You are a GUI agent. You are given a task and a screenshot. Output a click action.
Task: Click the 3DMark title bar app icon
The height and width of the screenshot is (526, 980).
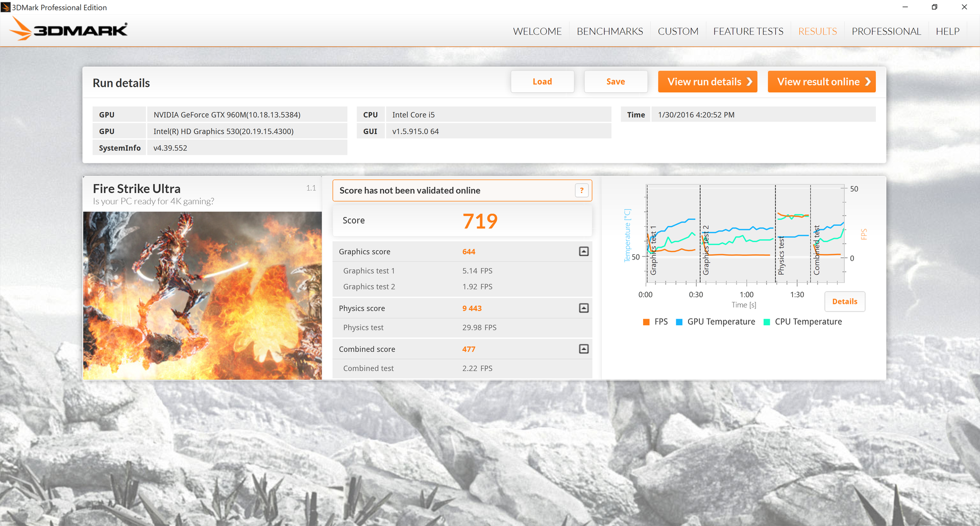click(6, 7)
